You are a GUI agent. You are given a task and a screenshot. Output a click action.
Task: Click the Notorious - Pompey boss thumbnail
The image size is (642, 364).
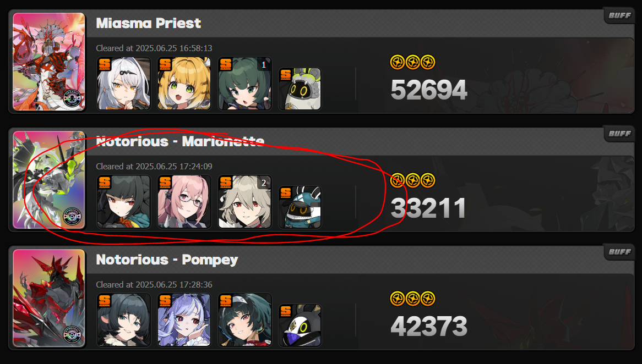point(48,298)
